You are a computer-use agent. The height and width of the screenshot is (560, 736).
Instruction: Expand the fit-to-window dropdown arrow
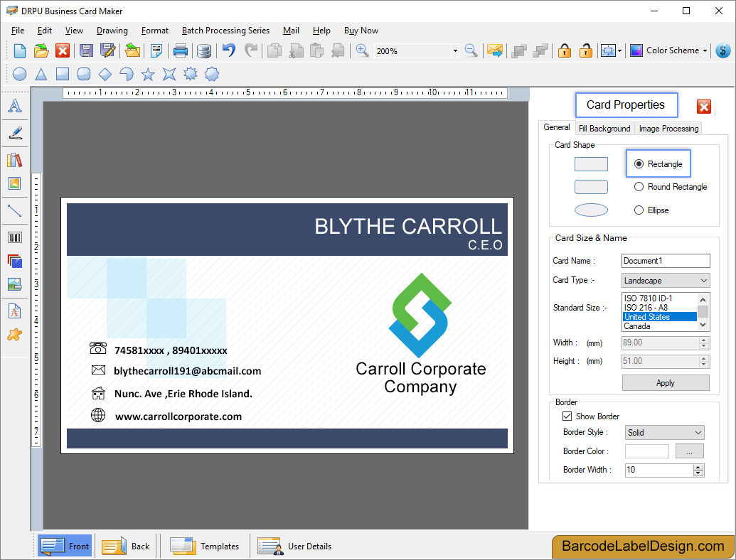coord(620,50)
